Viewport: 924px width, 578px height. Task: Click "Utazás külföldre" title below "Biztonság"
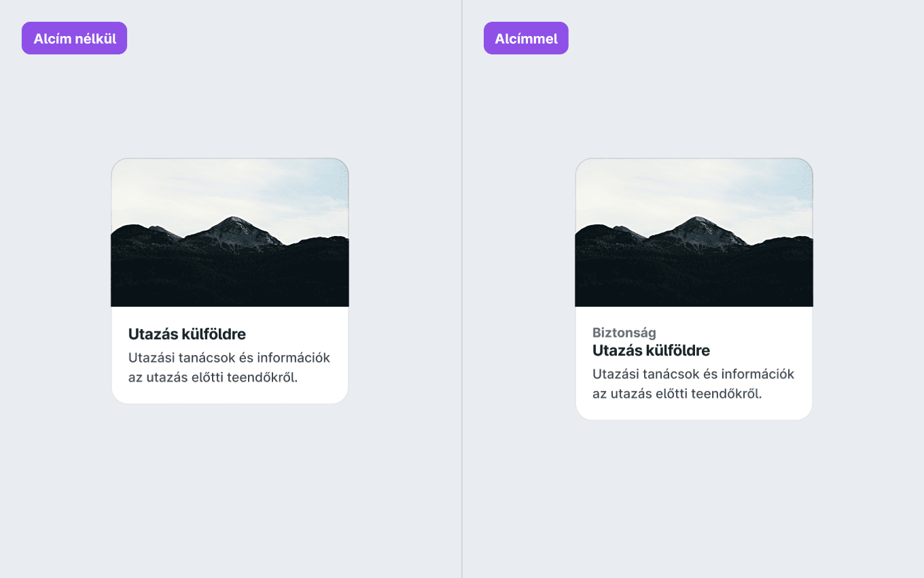click(x=651, y=350)
